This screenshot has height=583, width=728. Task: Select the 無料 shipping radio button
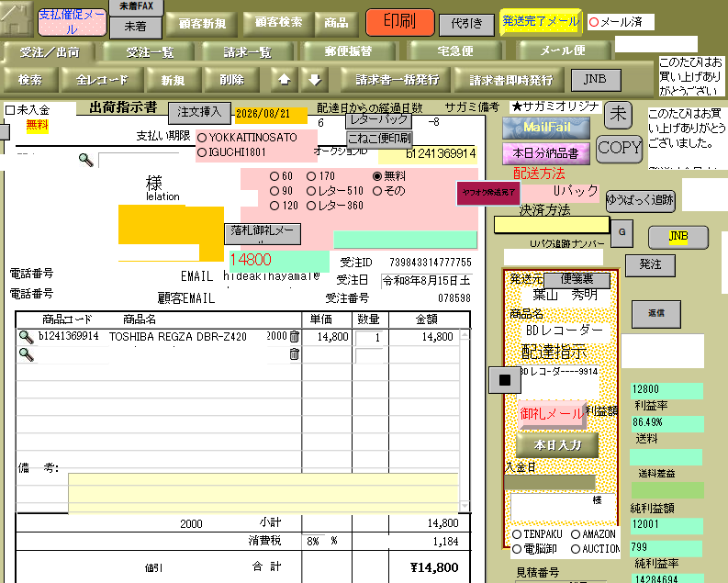tap(377, 176)
